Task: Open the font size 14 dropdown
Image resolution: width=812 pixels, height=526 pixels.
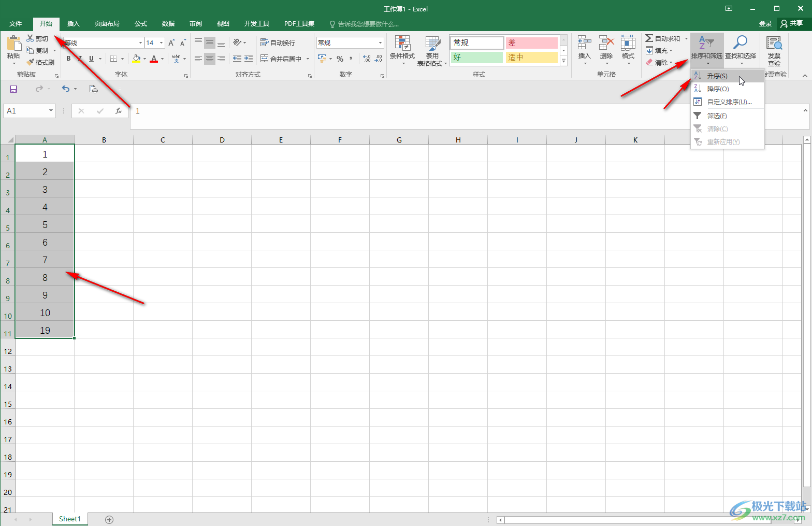Action: point(162,42)
